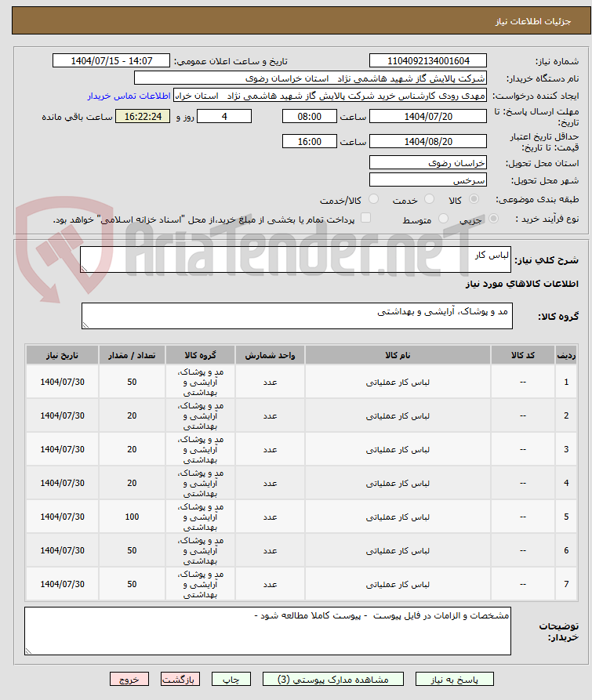Click the خروج exit button
The height and width of the screenshot is (700, 592).
pyautogui.click(x=129, y=680)
